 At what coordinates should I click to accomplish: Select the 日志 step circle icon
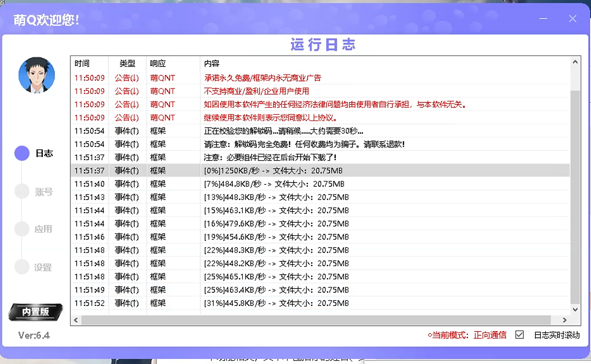click(22, 153)
